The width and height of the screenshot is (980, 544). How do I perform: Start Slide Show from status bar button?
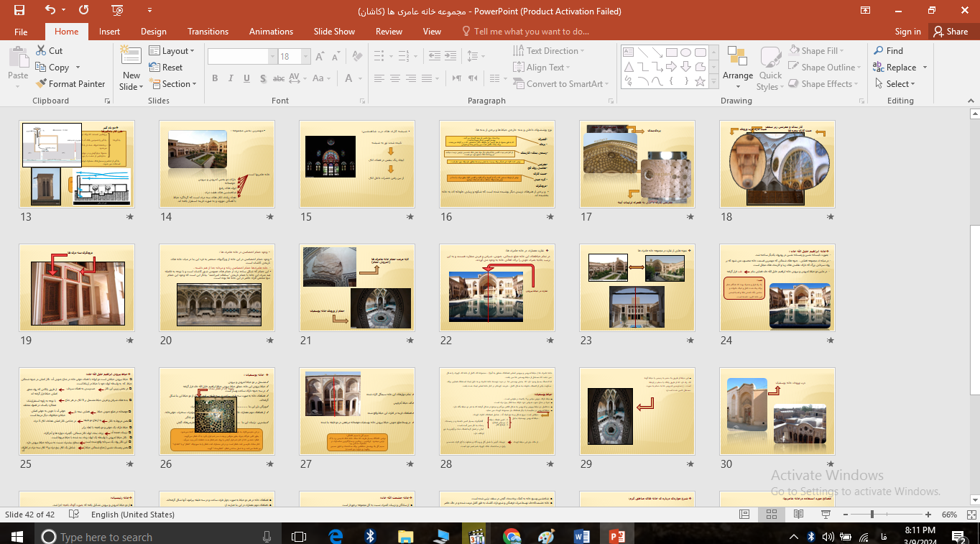click(x=826, y=515)
